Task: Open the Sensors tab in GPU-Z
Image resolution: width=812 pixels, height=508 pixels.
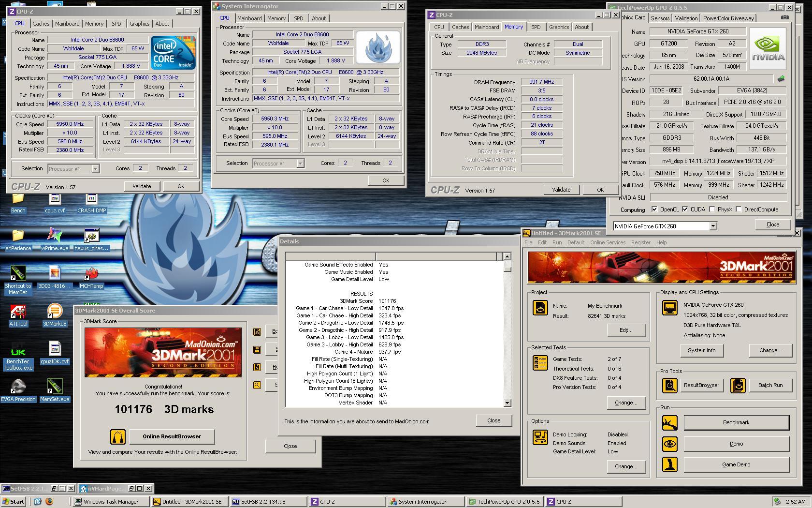Action: pyautogui.click(x=660, y=18)
